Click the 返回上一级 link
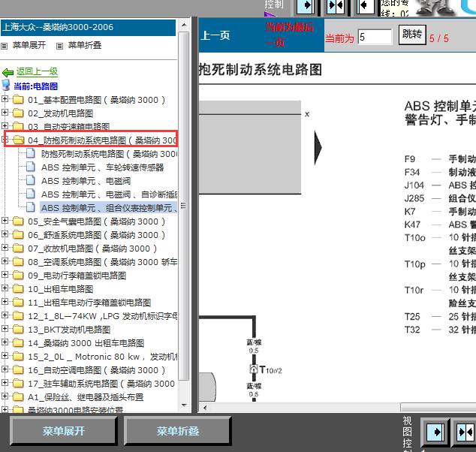This screenshot has width=476, height=452. point(37,71)
